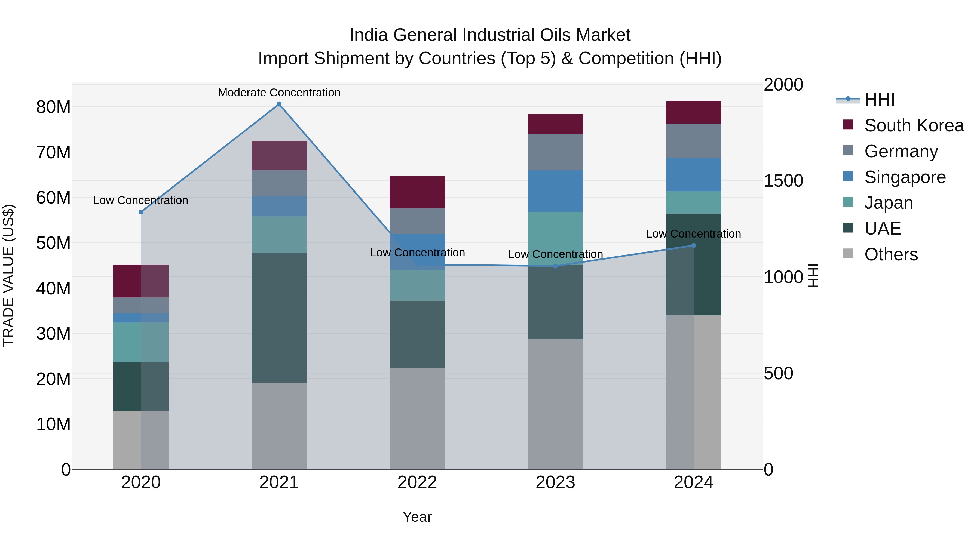The height and width of the screenshot is (551, 980).
Task: Toggle the Japan legend label
Action: (x=889, y=203)
